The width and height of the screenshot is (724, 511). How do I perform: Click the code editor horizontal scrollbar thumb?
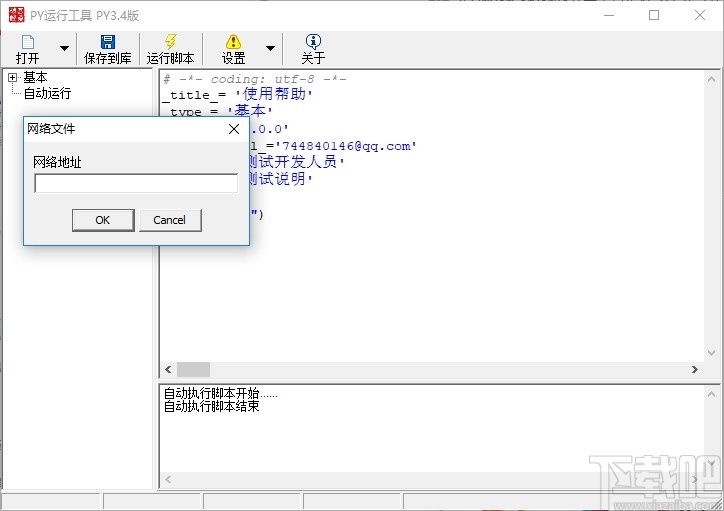tap(193, 369)
